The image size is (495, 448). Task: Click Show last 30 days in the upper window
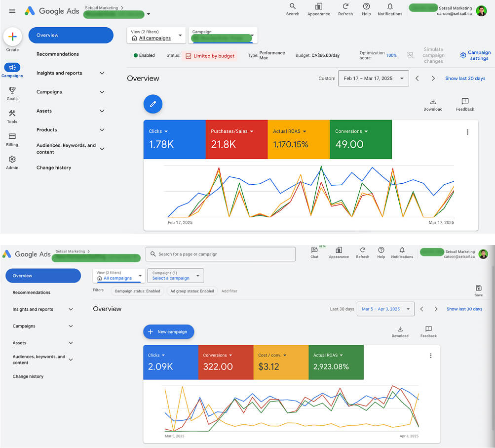click(x=465, y=79)
